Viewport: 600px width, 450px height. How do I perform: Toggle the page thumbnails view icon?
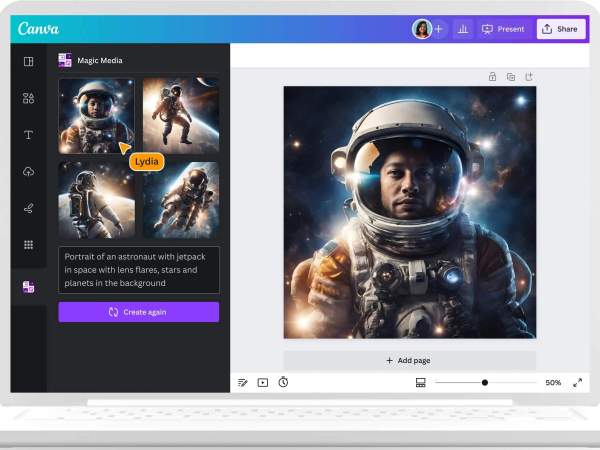(421, 382)
